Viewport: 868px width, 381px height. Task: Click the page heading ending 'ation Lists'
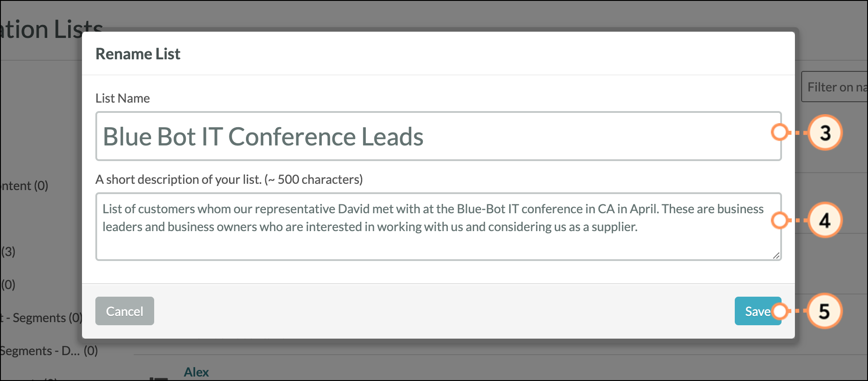pos(51,29)
